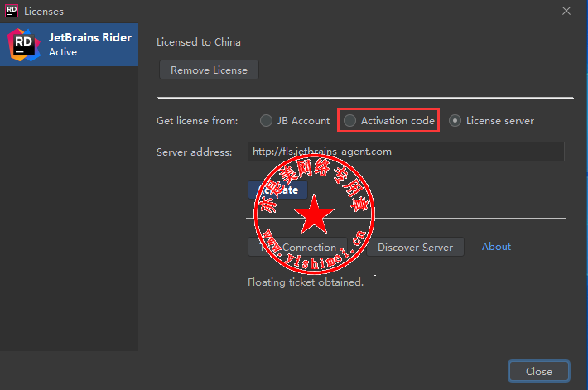Click the Discover Server button
Image resolution: width=588 pixels, height=390 pixels.
[415, 247]
